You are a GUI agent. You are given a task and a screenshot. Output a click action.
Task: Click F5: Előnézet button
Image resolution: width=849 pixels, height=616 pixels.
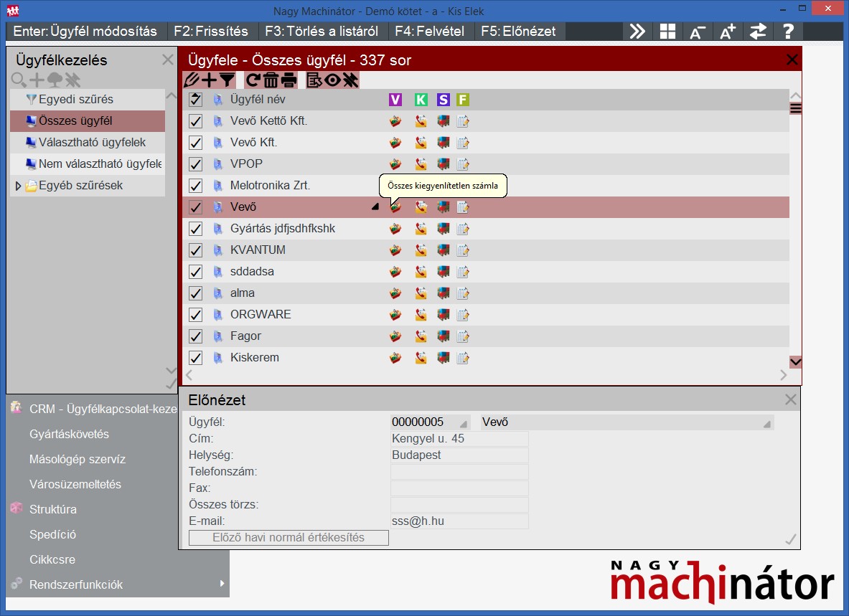[x=519, y=32]
